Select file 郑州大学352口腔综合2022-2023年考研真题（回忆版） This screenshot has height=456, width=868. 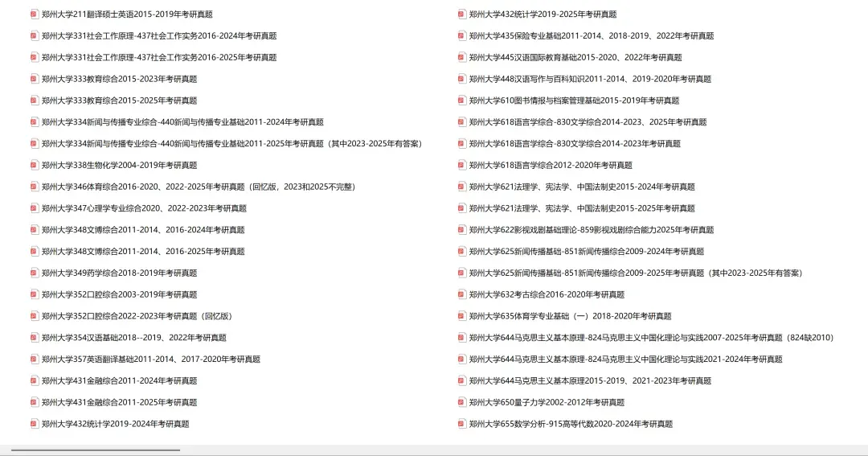point(133,316)
